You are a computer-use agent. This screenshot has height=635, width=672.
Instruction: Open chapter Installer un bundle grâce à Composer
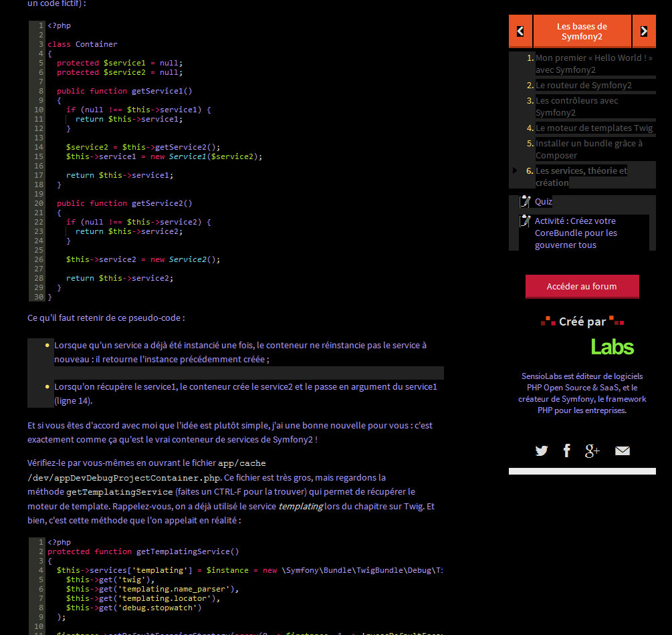(589, 150)
